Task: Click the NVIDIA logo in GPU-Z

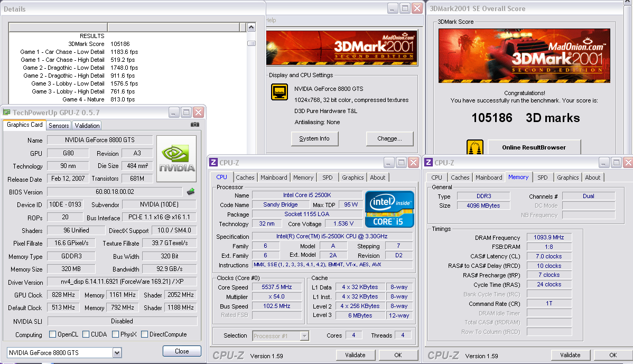Action: click(x=176, y=158)
